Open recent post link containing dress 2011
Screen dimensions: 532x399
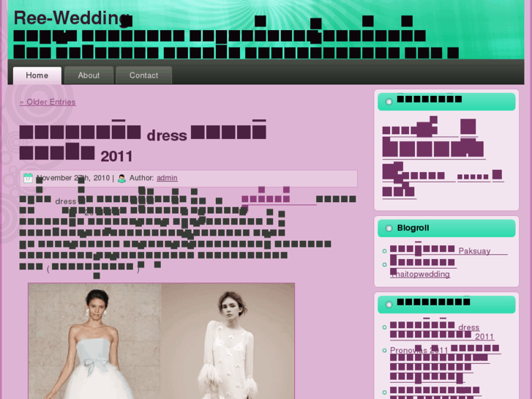(x=442, y=332)
